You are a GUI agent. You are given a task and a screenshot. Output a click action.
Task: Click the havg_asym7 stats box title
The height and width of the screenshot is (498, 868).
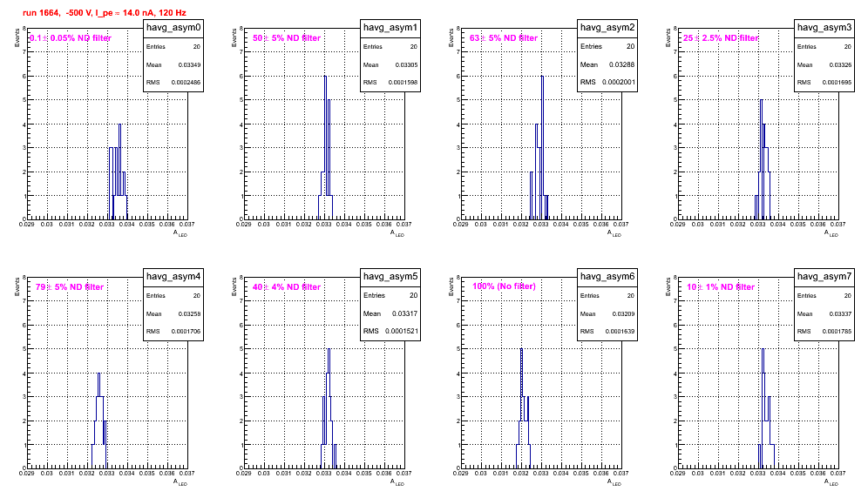tap(824, 276)
